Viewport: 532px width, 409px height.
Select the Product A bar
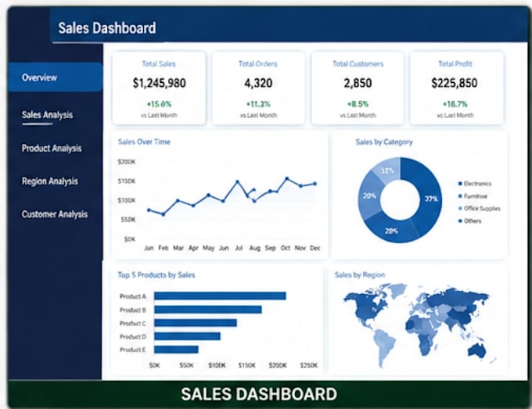point(220,296)
